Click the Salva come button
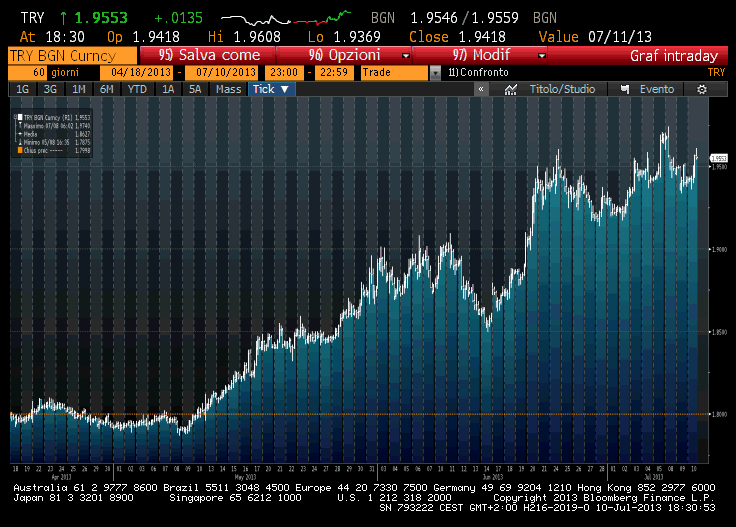This screenshot has width=736, height=527. click(x=211, y=56)
